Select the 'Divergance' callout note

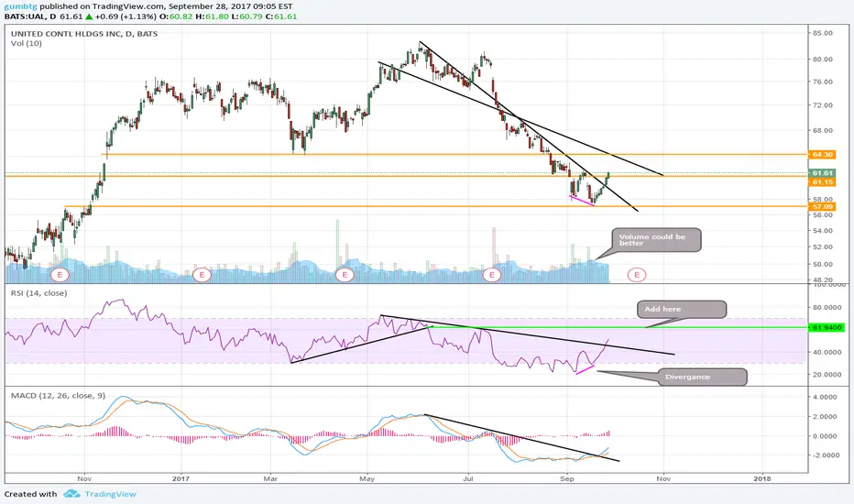(703, 377)
